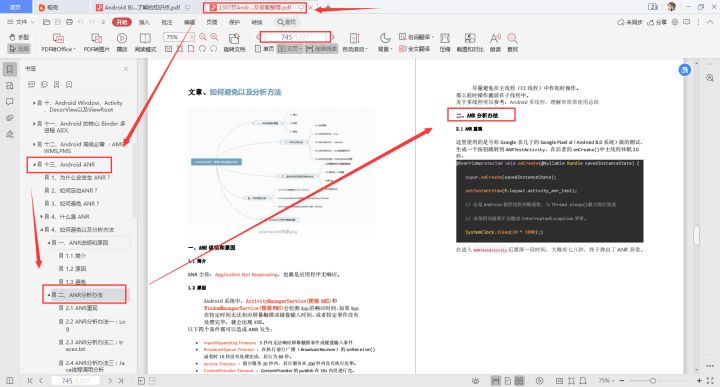This screenshot has height=387, width=720.
Task: Toggle fullscreen icon in status bar corner
Action: (x=710, y=381)
